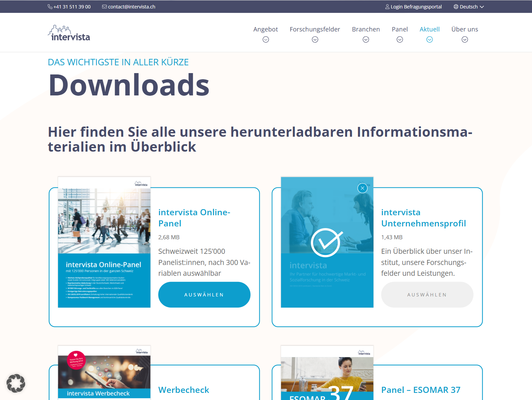Screen dimensions: 532x400
Task: Open the Aktuell menu item
Action: pyautogui.click(x=429, y=29)
